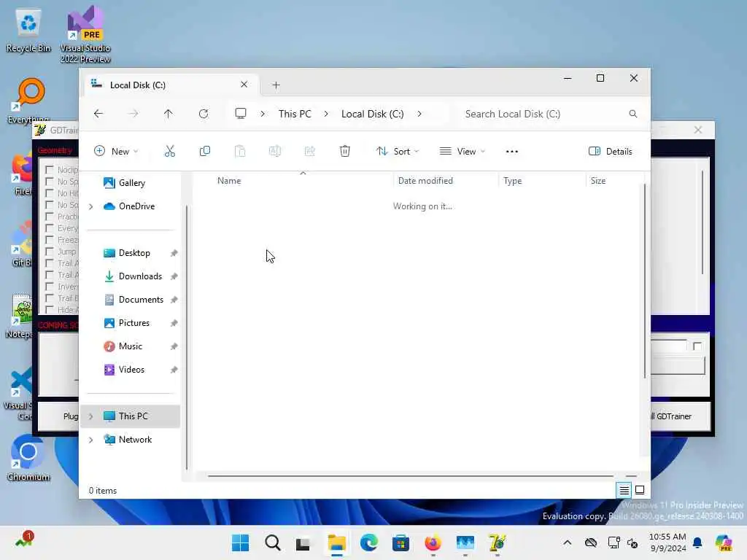The image size is (747, 560).
Task: Open Everything search desktop shortcut
Action: tap(28, 101)
